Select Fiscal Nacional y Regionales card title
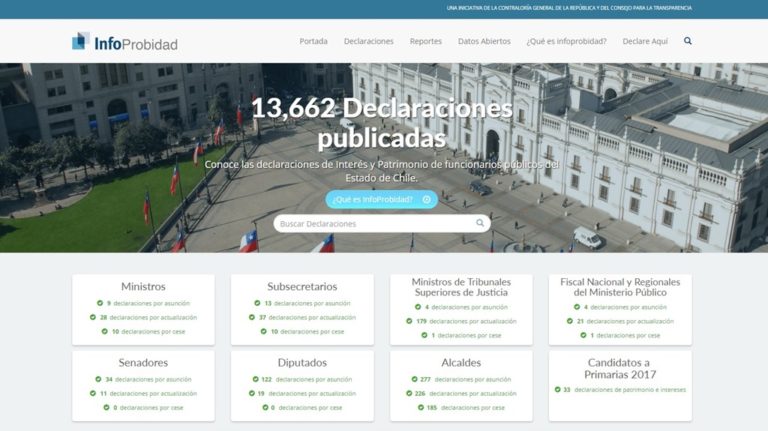Screen dimensions: 768x431 [x=620, y=287]
